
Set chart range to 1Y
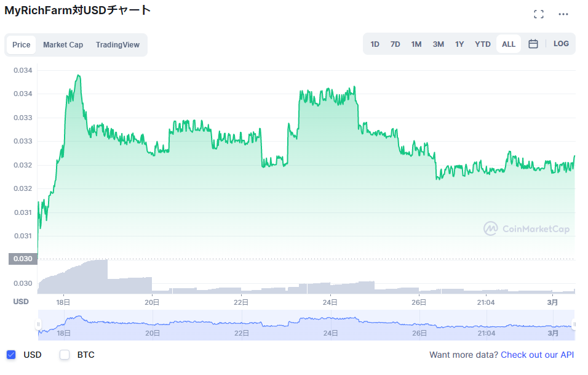(459, 44)
